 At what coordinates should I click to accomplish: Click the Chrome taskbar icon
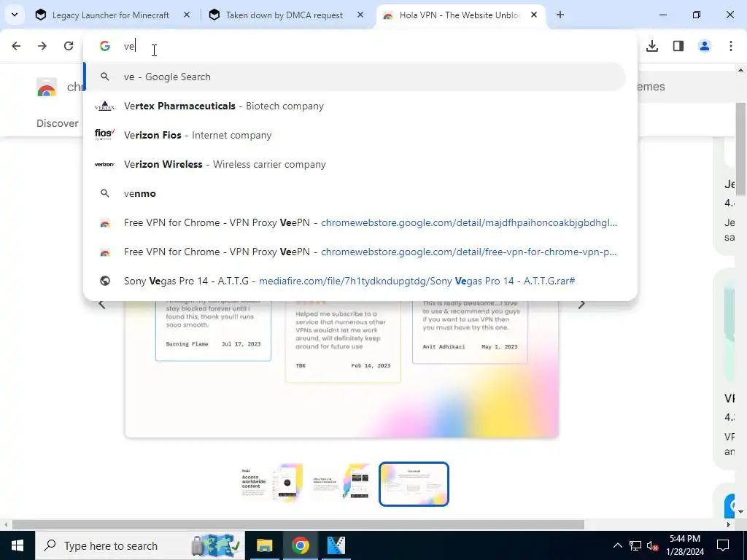click(301, 545)
